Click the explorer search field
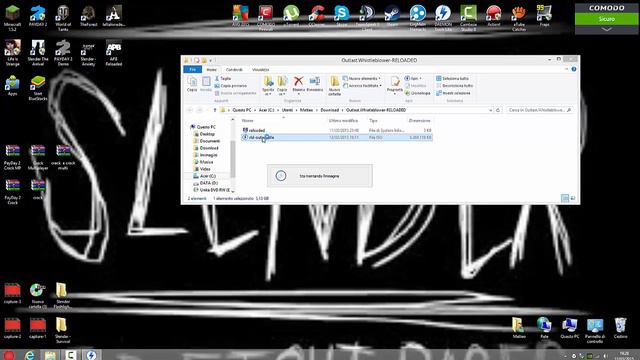640x360 pixels. (539, 110)
